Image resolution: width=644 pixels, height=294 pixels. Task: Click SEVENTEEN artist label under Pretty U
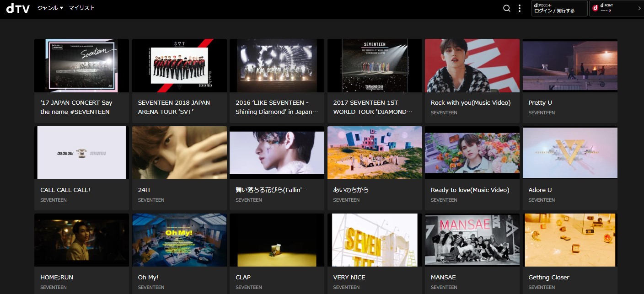click(x=542, y=112)
